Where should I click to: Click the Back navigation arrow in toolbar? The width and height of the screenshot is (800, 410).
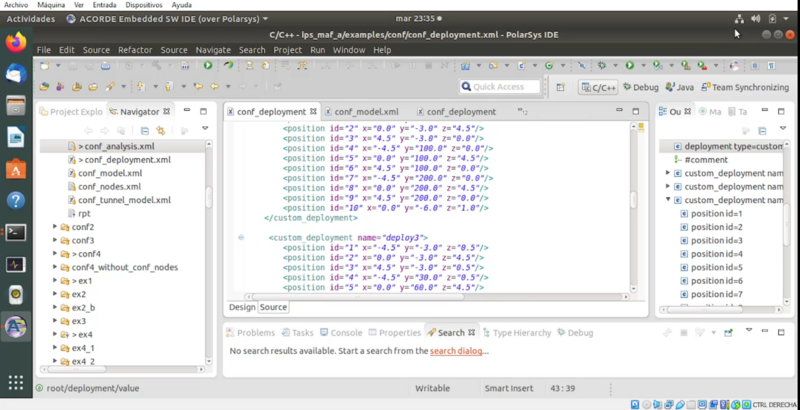[214, 87]
